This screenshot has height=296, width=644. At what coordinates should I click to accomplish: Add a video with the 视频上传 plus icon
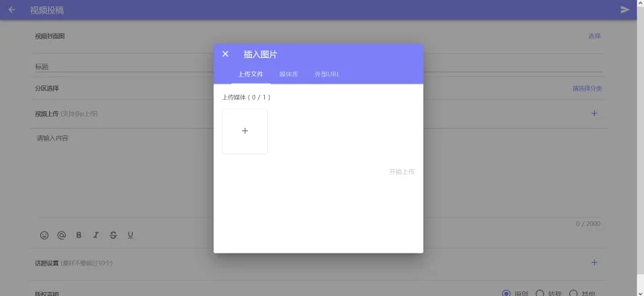[594, 113]
